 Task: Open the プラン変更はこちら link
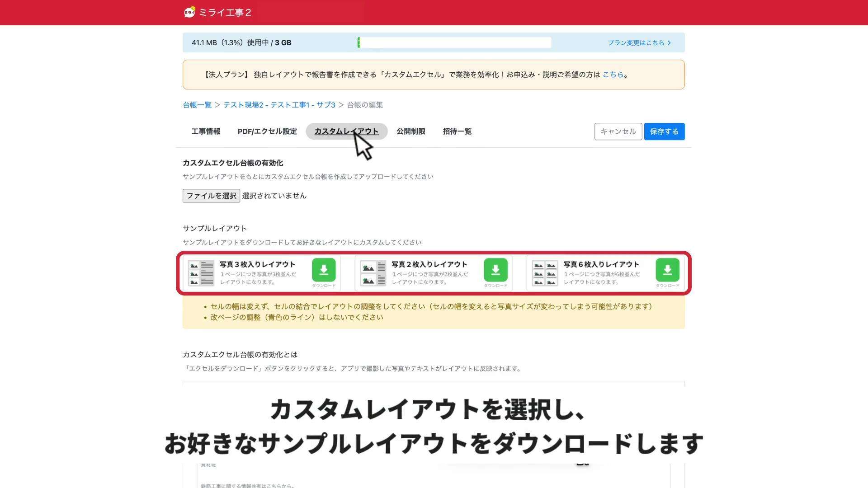(x=639, y=42)
